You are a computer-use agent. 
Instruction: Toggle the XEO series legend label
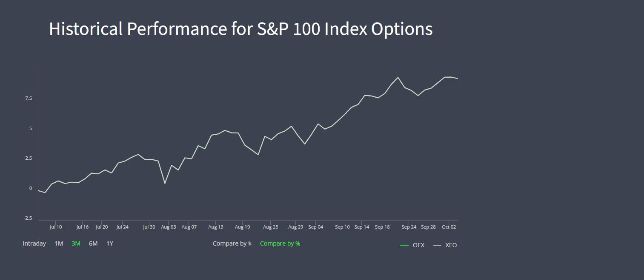pyautogui.click(x=451, y=245)
